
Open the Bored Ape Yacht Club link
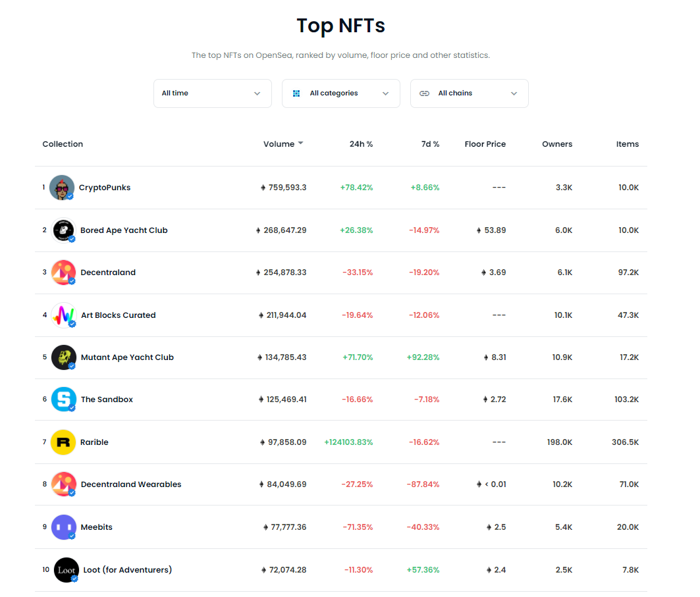tap(124, 230)
